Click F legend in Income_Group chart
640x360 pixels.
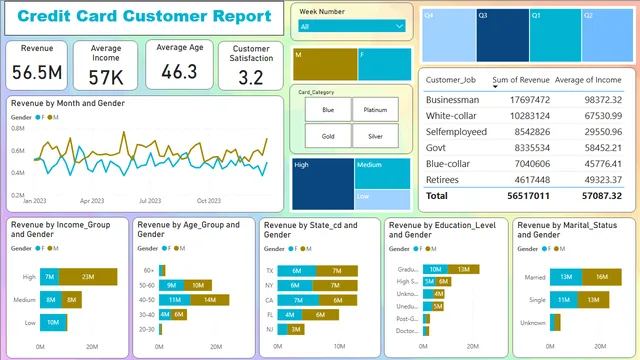(40, 248)
